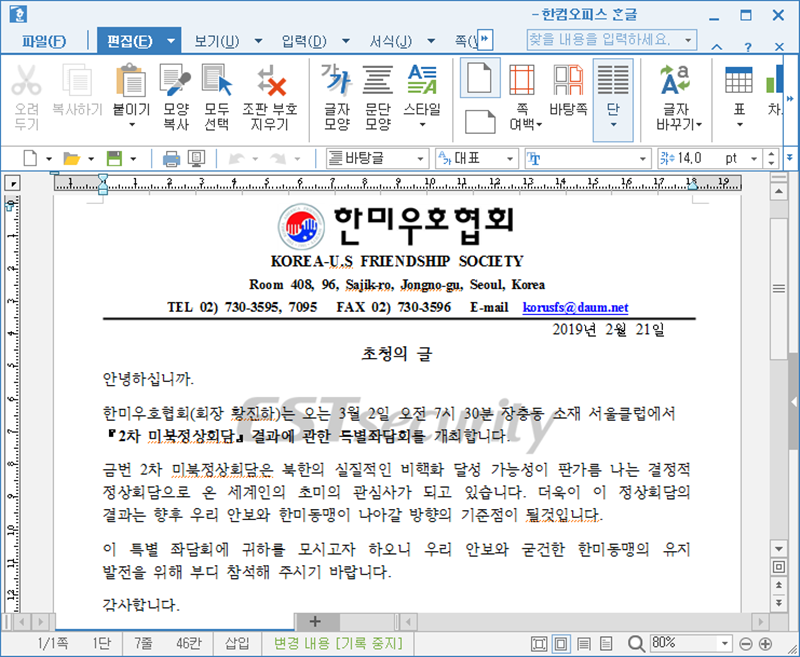Expand the Save icon dropdown arrow
This screenshot has height=657, width=800.
click(x=133, y=159)
